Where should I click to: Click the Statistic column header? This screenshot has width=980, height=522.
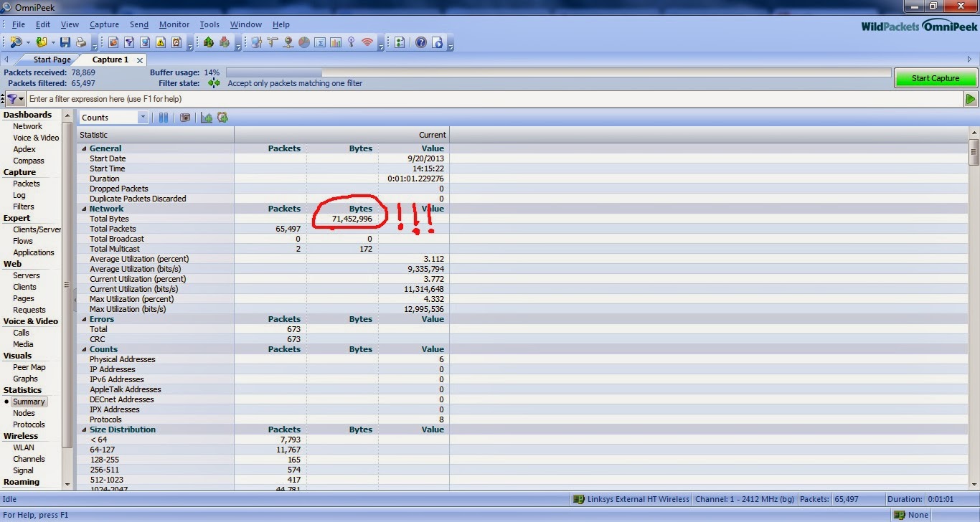(x=156, y=134)
